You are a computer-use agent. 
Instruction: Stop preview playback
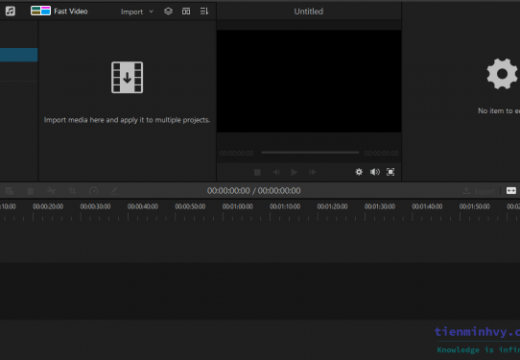(x=257, y=172)
